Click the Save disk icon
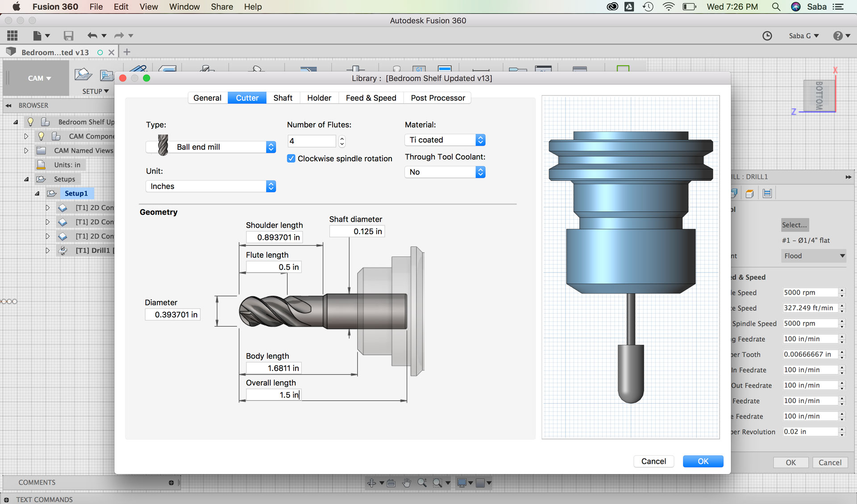The width and height of the screenshot is (857, 504). 68,36
